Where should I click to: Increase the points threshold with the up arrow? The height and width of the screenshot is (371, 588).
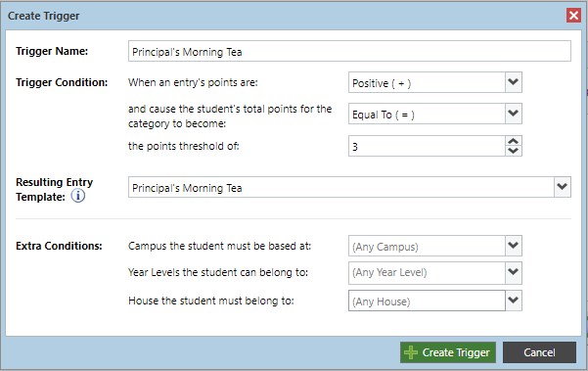click(514, 141)
